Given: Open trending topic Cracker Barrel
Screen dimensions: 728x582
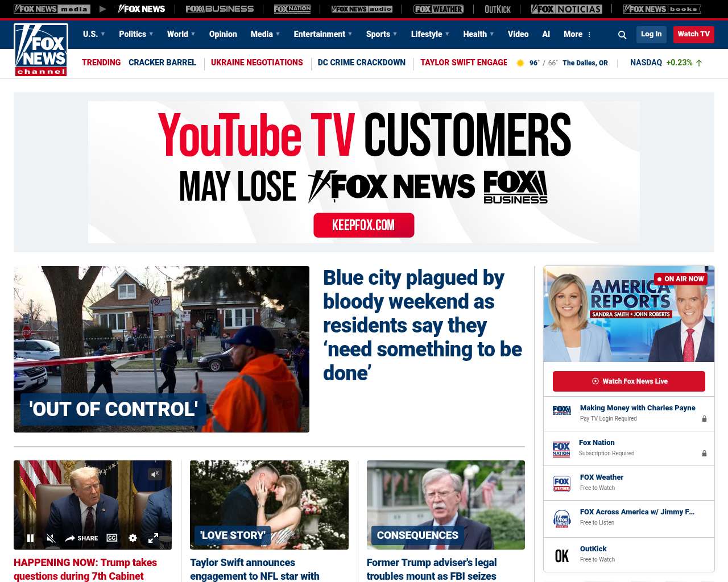Looking at the screenshot, I should 162,63.
